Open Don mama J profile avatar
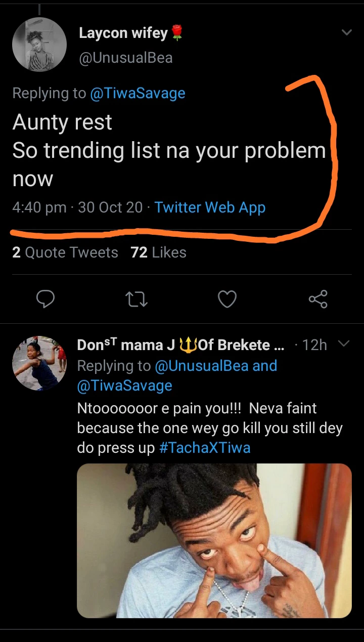Image resolution: width=364 pixels, height=642 pixels. 39,363
